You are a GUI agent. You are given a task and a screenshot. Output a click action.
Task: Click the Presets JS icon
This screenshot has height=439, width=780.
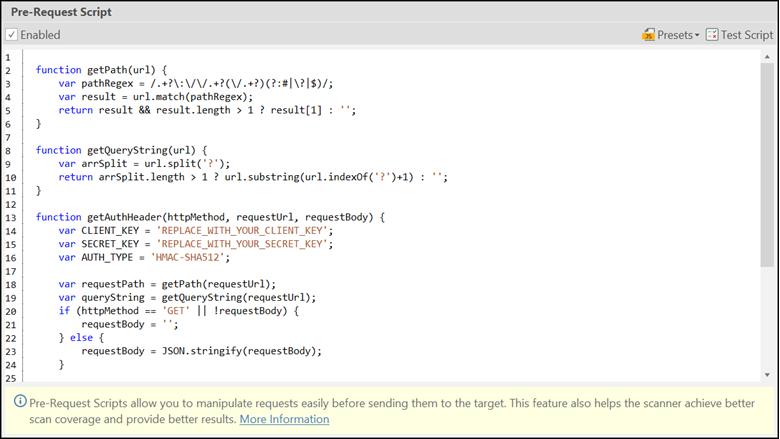coord(649,35)
